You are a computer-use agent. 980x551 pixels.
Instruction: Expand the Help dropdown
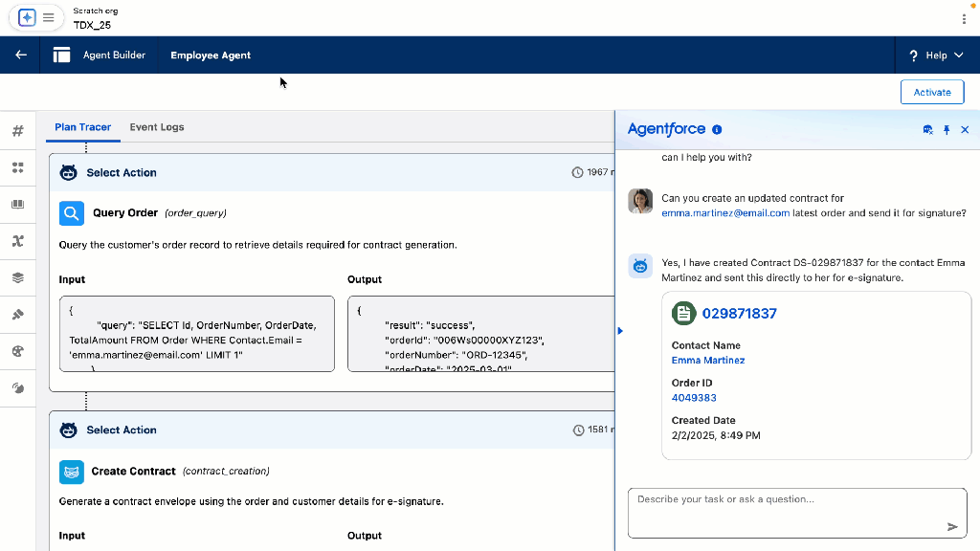click(936, 55)
